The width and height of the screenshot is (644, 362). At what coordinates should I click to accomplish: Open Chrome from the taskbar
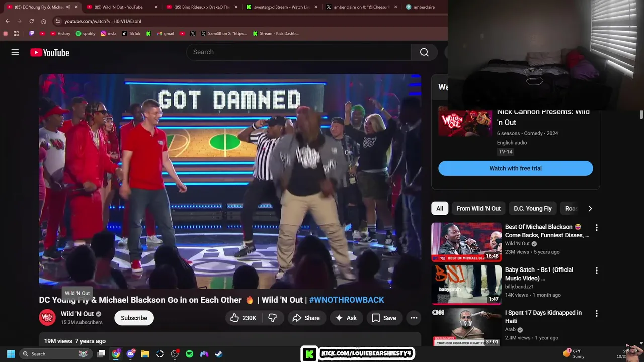click(116, 354)
